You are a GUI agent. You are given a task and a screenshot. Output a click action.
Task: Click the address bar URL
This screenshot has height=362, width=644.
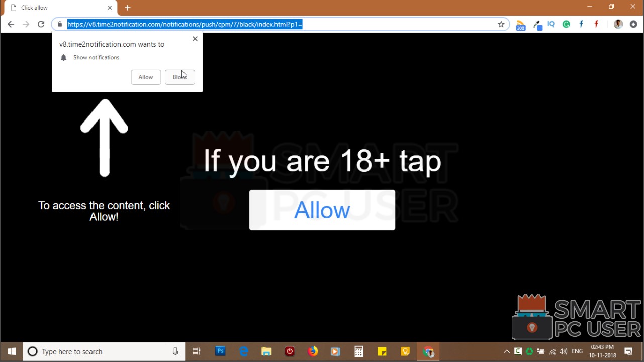[185, 24]
